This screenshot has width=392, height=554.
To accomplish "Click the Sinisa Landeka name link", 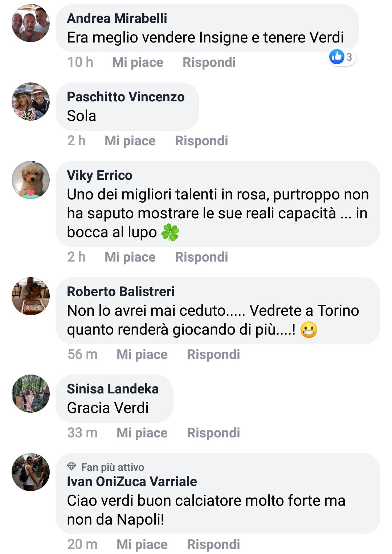I will (113, 389).
